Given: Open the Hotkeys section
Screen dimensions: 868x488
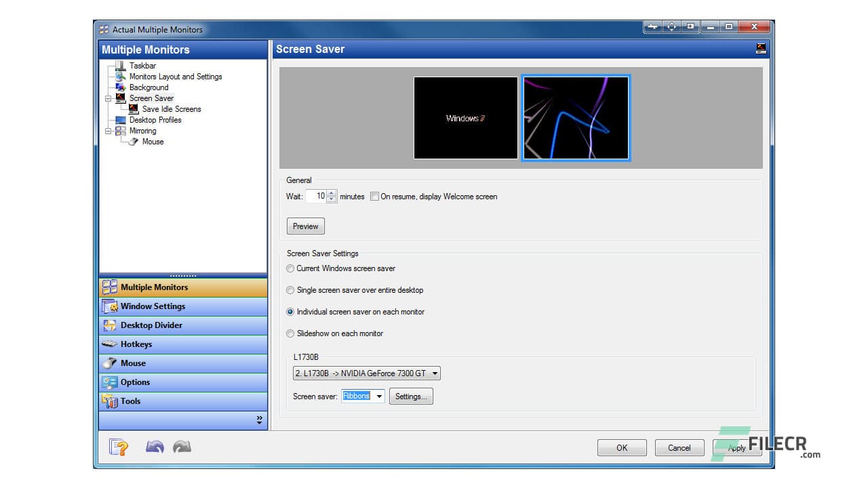Looking at the screenshot, I should coord(136,344).
